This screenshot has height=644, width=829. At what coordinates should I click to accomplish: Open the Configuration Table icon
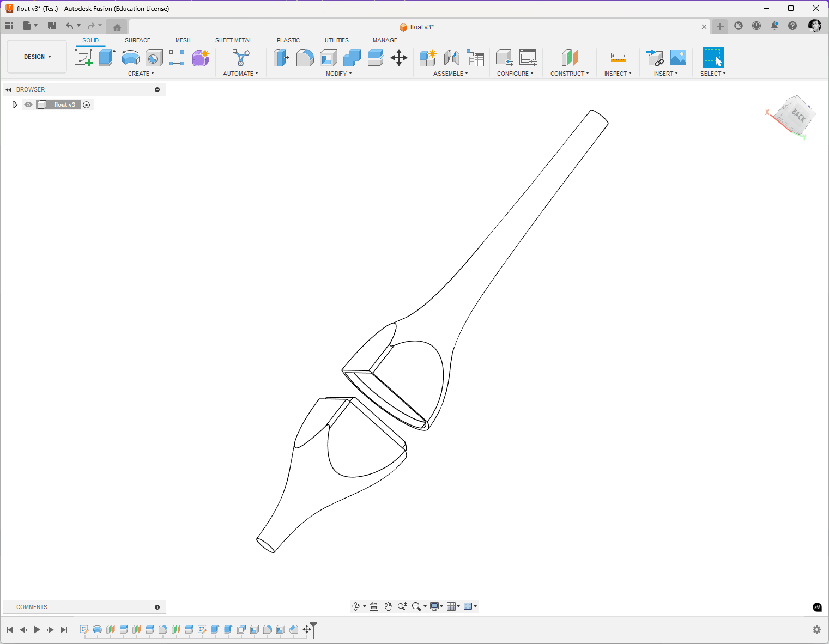click(528, 57)
